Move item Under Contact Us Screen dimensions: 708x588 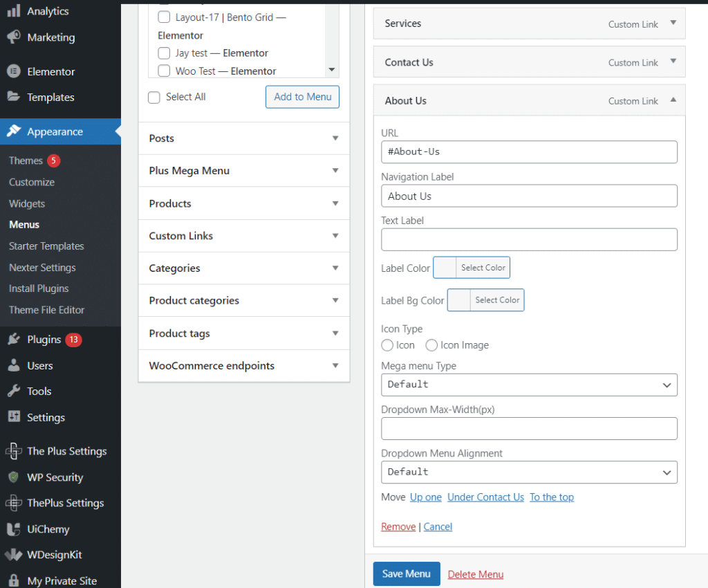(486, 497)
